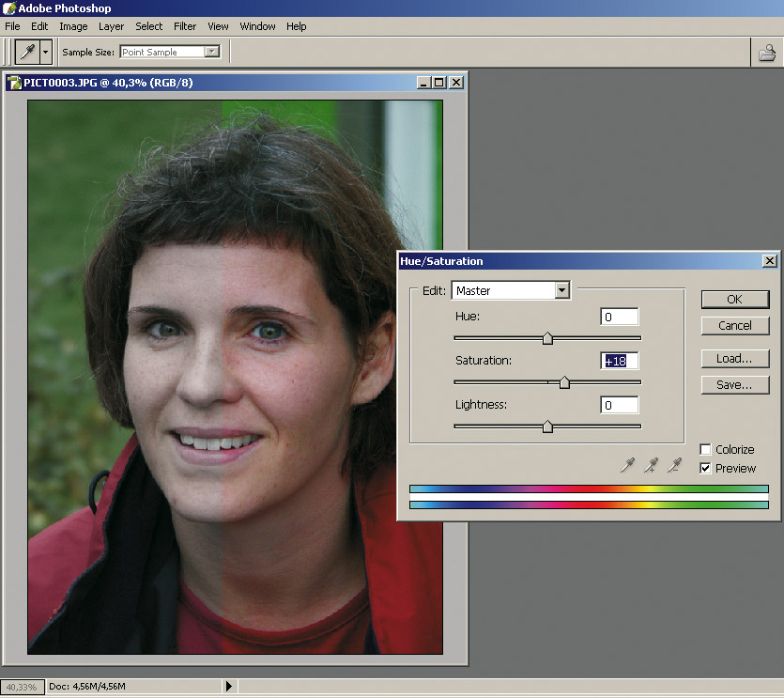Expand the Sample Size dropdown
Viewport: 784px width, 698px height.
point(211,53)
